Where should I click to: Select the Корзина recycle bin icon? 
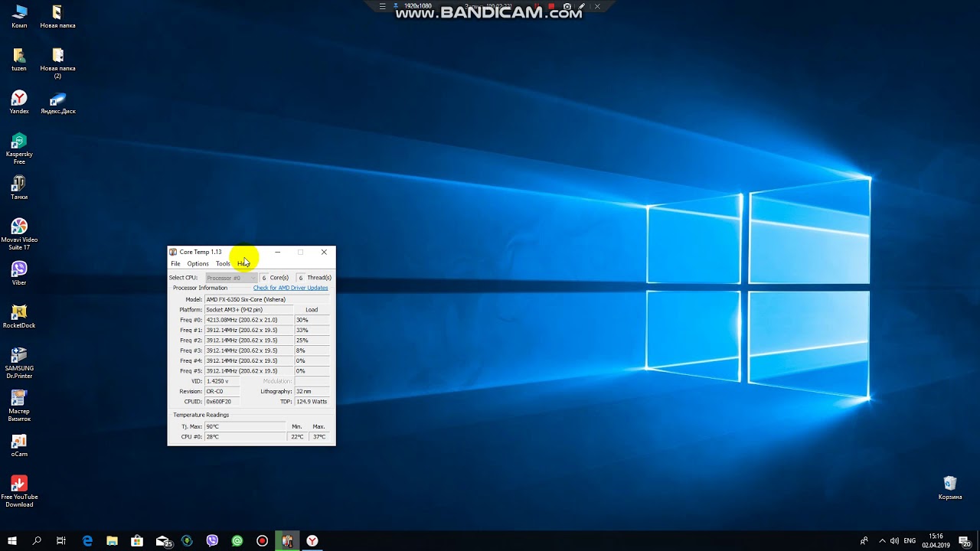pyautogui.click(x=950, y=488)
